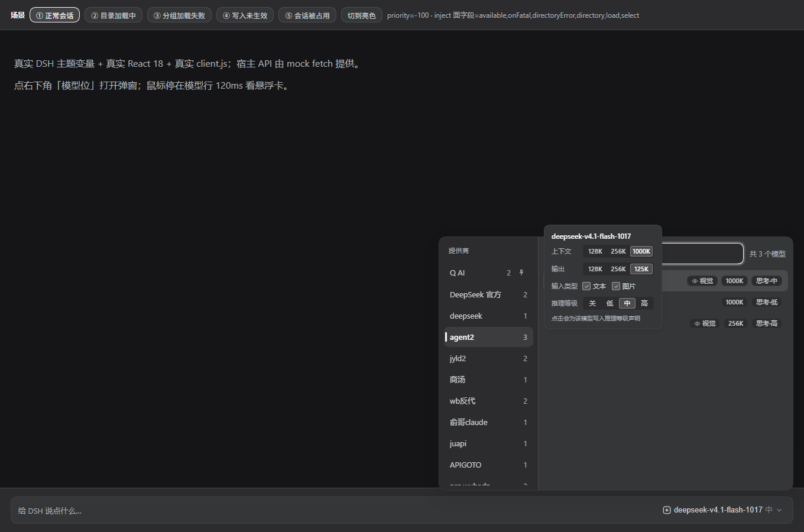
Task: Choose 1000K for 上下文
Action: (641, 251)
